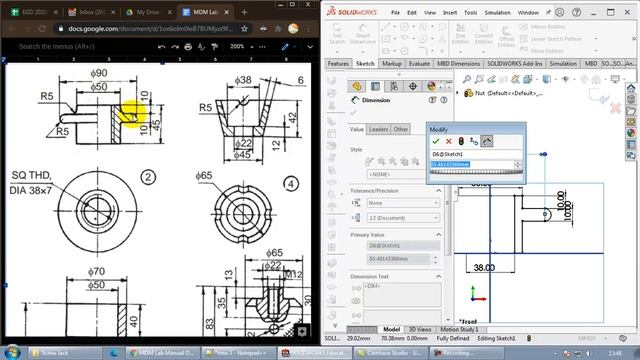Open SOLIDWORKS Insert menu
The width and height of the screenshot is (640, 360).
[450, 13]
